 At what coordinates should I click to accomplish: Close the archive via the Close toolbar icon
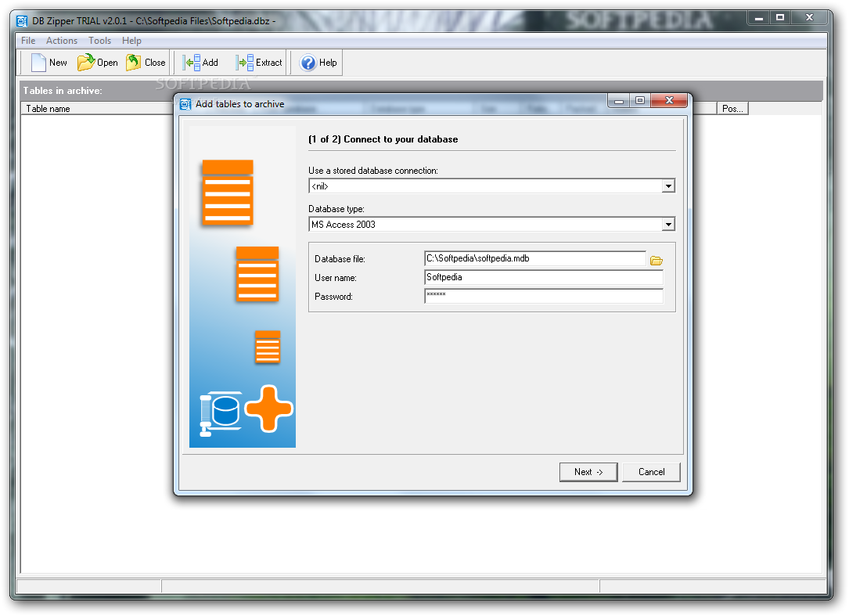click(133, 63)
